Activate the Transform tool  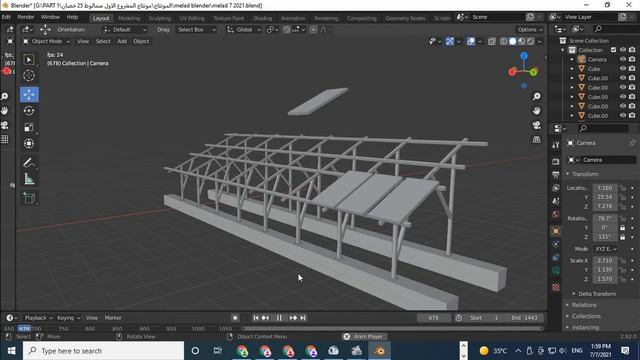[x=29, y=144]
